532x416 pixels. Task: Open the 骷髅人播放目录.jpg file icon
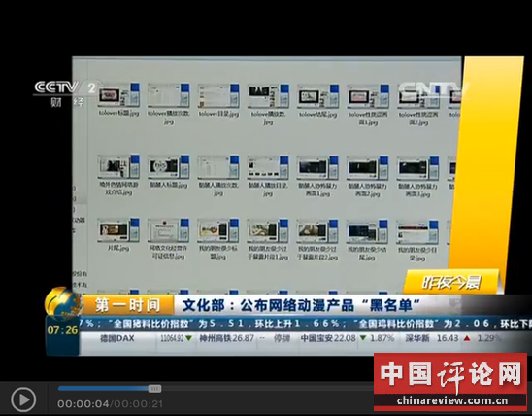point(268,168)
